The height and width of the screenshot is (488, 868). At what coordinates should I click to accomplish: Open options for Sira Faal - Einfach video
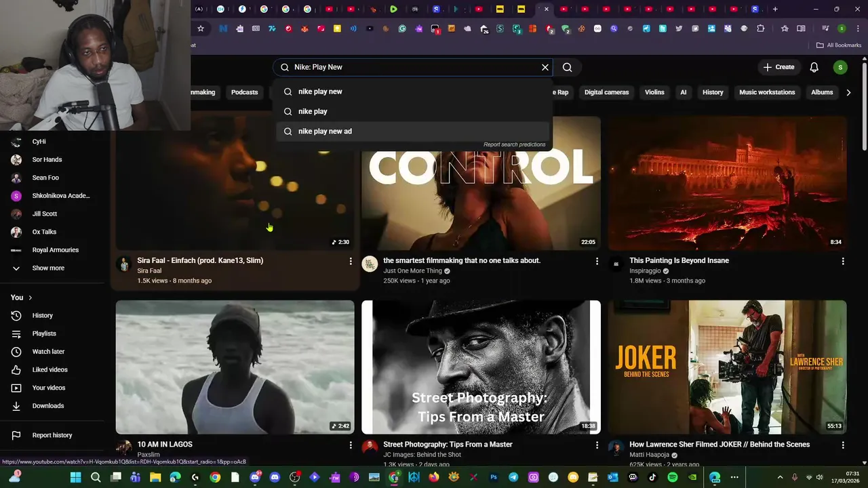tap(351, 261)
